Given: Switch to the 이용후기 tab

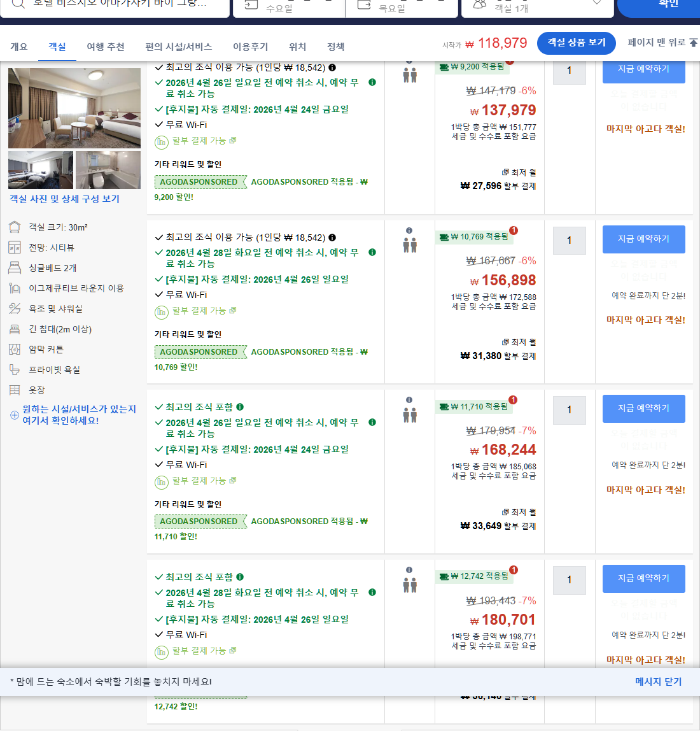Looking at the screenshot, I should (251, 46).
